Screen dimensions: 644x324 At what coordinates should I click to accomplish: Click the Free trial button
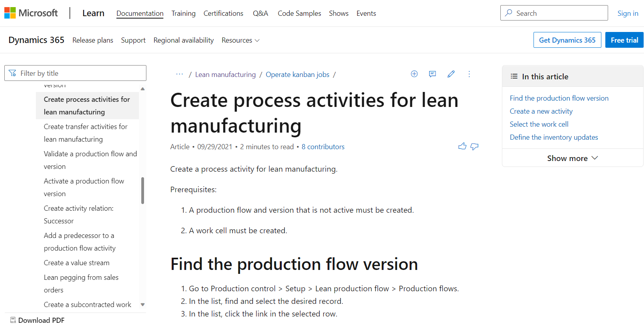pos(624,40)
